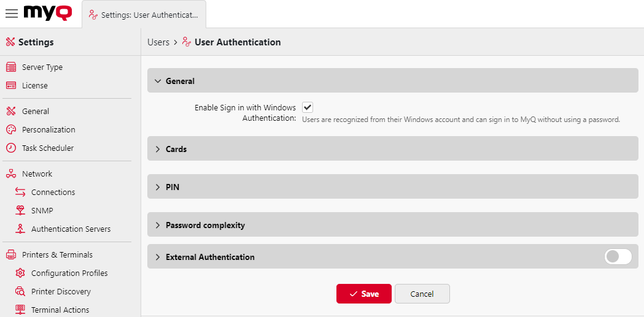Click the Task Scheduler clock icon
This screenshot has width=644, height=317.
click(10, 148)
